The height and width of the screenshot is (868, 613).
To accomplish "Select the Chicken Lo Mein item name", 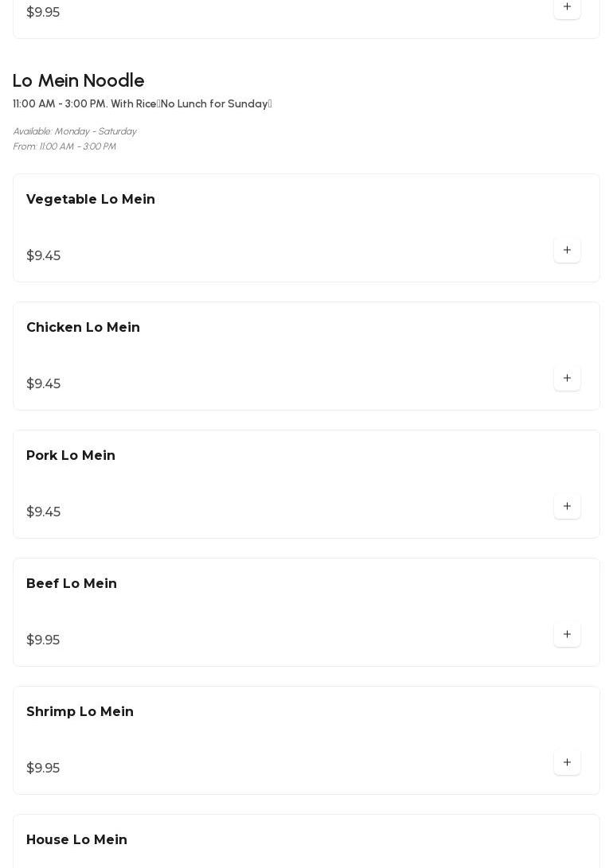I will point(83,328).
